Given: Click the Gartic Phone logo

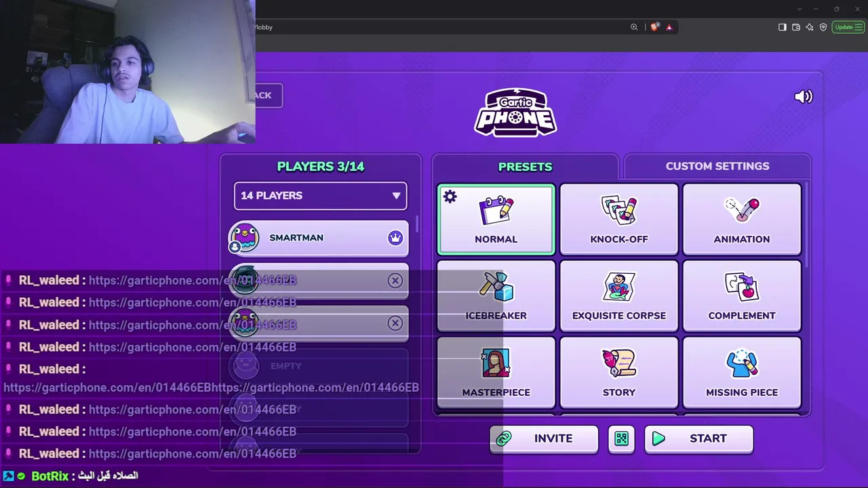Looking at the screenshot, I should coord(515,113).
